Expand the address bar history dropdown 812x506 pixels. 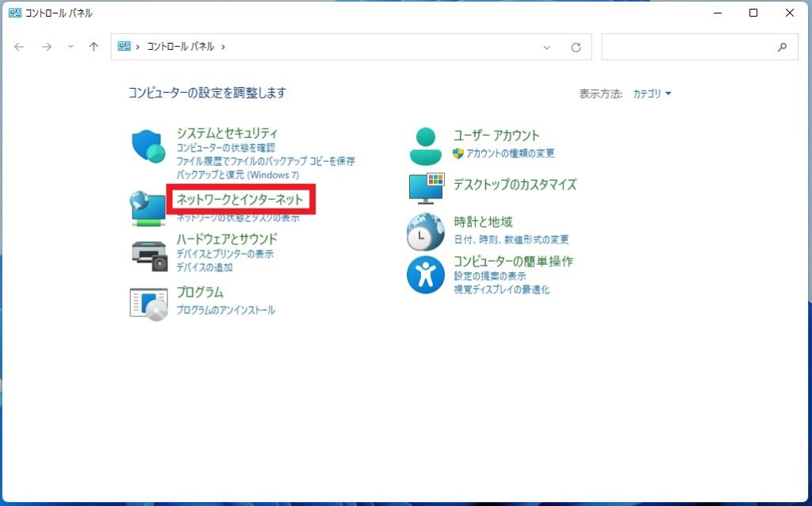coord(546,47)
